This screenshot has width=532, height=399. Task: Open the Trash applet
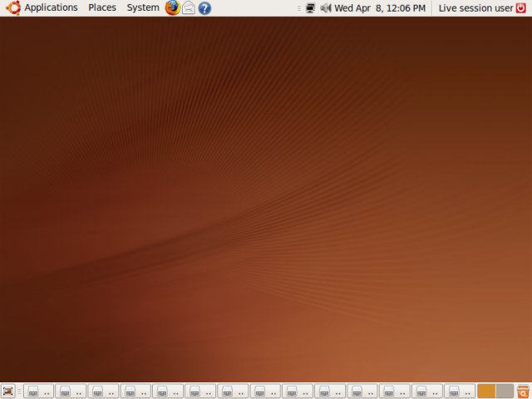pyautogui.click(x=523, y=392)
